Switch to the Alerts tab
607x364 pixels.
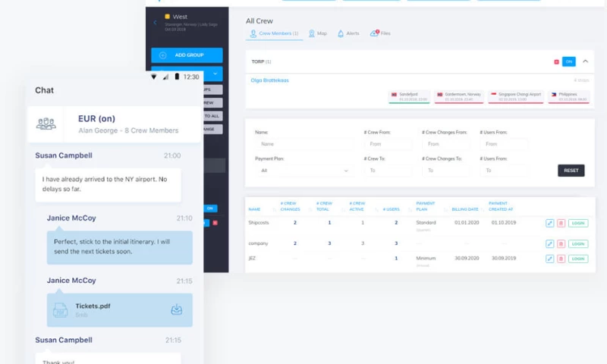coord(348,33)
